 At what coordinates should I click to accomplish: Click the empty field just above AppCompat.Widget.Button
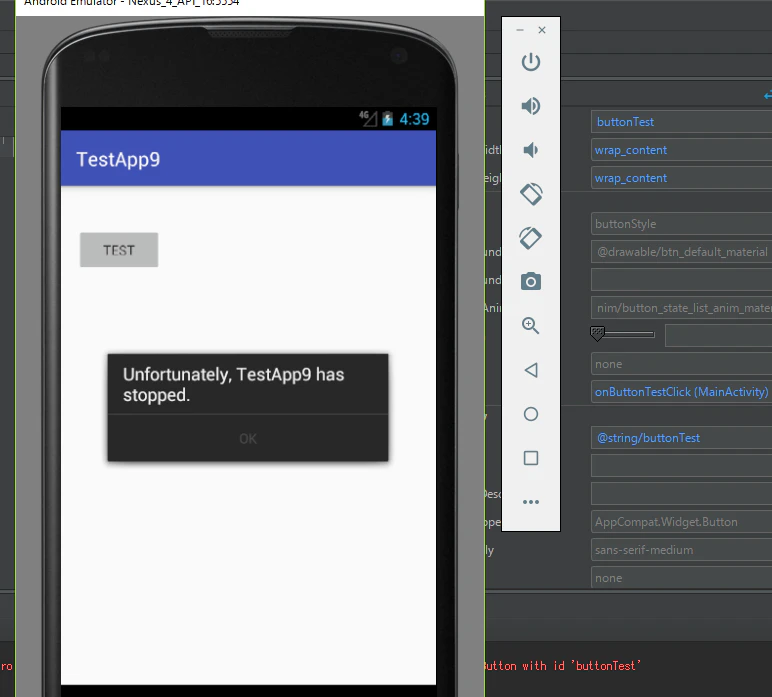[681, 494]
